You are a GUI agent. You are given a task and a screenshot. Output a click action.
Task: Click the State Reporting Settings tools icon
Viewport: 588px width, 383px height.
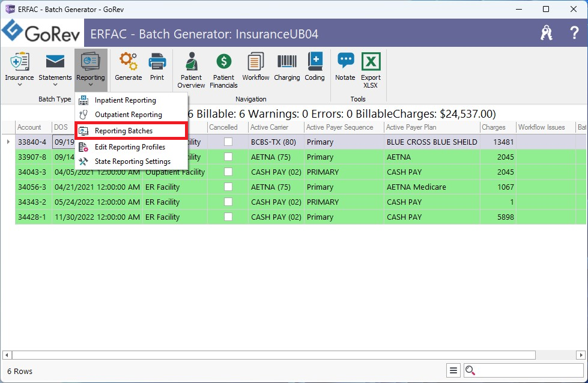[83, 161]
